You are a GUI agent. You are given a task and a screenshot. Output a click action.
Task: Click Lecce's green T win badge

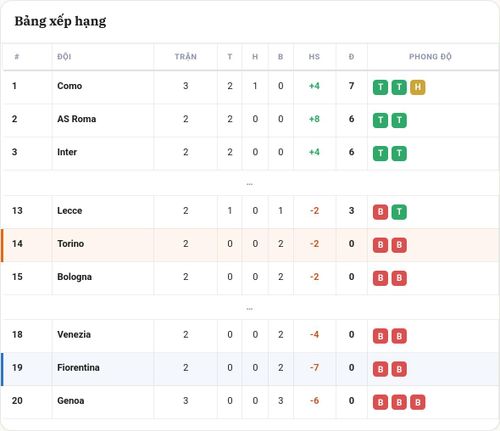(x=399, y=212)
